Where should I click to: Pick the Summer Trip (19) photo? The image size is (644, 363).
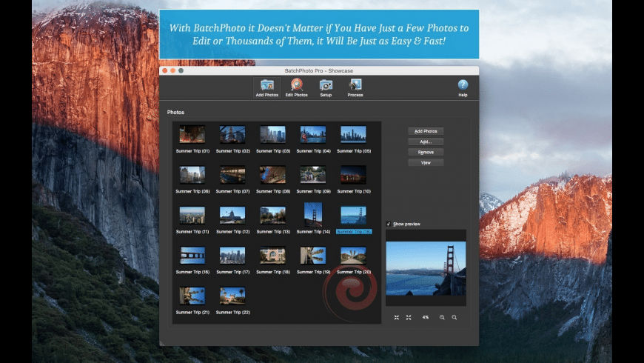(313, 256)
